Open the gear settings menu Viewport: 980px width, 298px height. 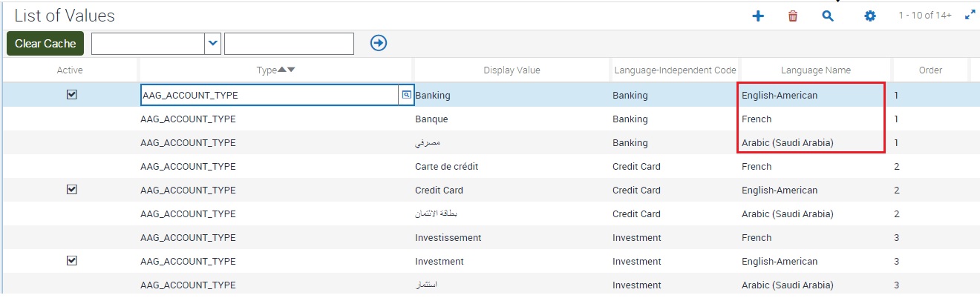870,16
